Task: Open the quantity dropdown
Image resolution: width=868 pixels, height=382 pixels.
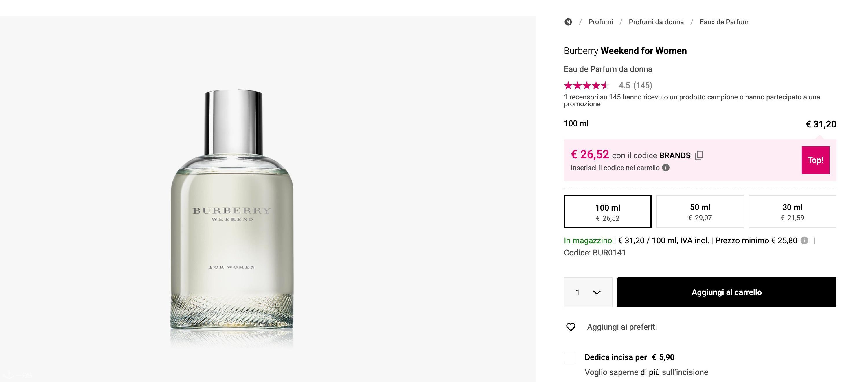Action: [588, 292]
